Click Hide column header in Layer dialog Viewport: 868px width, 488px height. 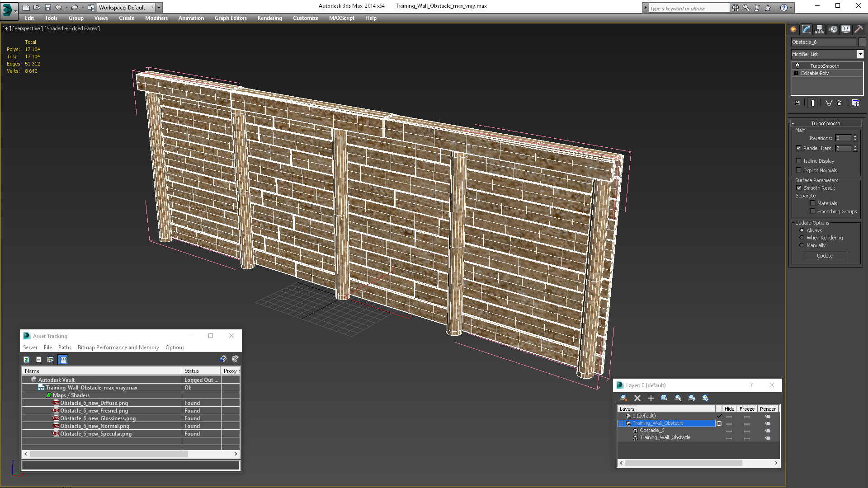click(x=729, y=409)
